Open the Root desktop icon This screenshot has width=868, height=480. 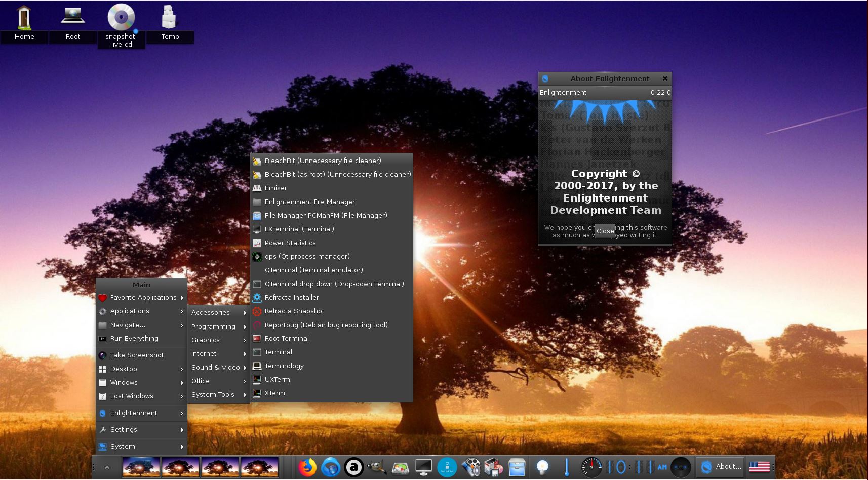(72, 22)
